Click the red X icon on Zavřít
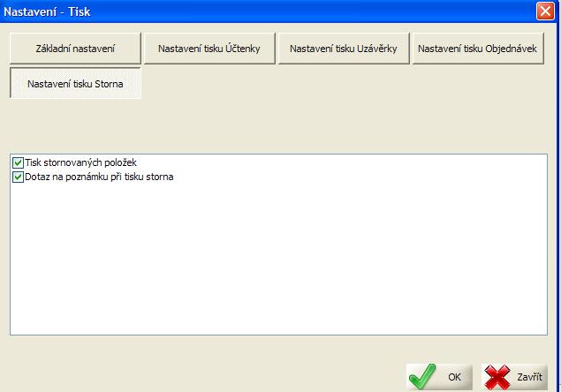561x392 pixels. coord(498,377)
